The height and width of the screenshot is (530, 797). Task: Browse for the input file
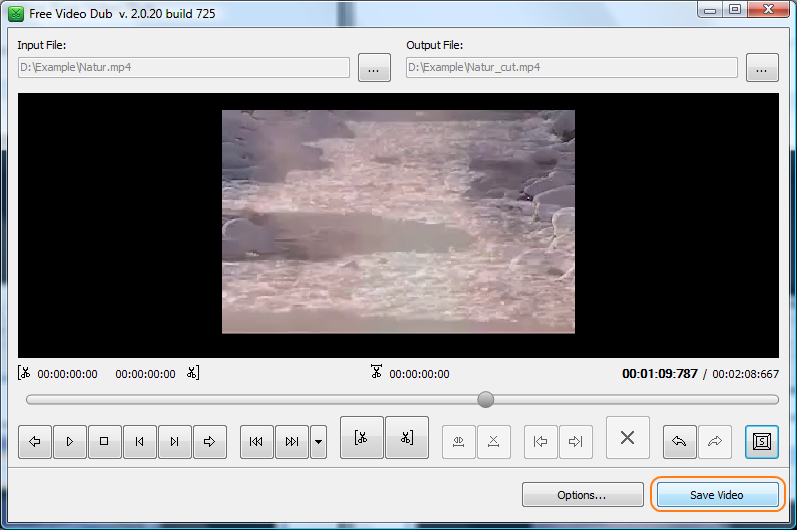click(374, 68)
